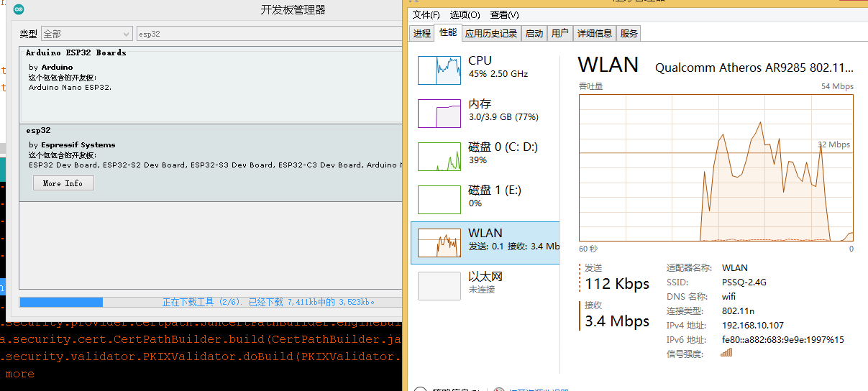Open the 类型 type filter dropdown
Screen dimensions: 868x391
tap(86, 34)
